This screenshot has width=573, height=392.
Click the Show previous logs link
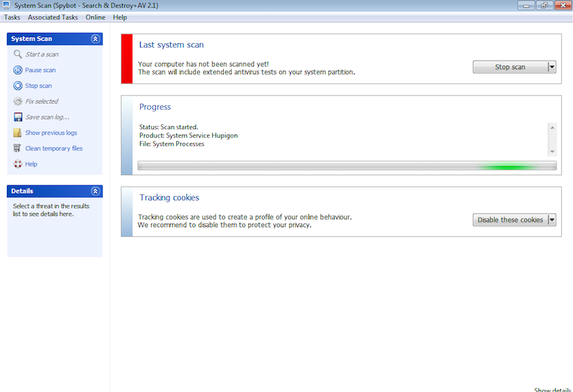pos(51,132)
